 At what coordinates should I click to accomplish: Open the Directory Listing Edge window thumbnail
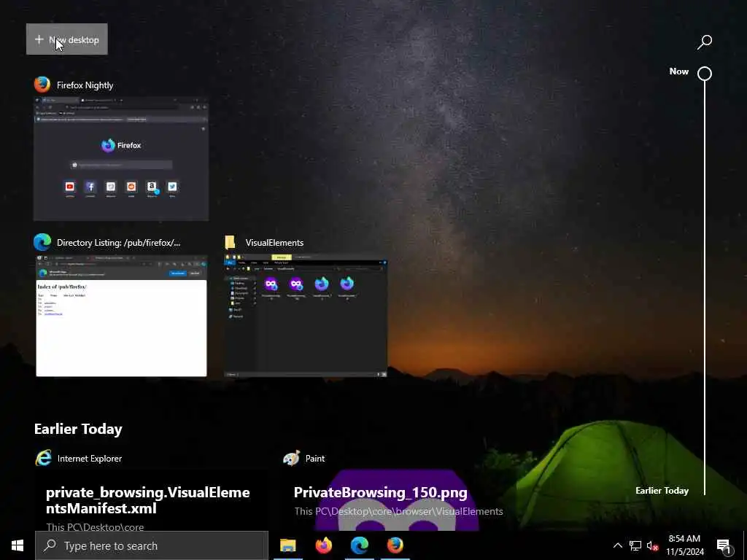122,316
